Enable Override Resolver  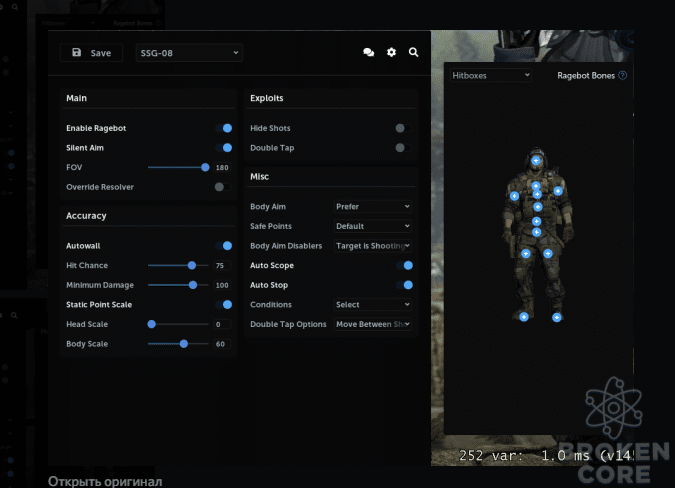point(223,187)
